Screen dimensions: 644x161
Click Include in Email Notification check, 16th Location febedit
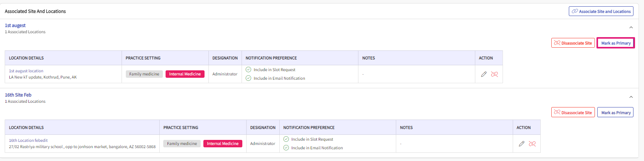(x=286, y=148)
